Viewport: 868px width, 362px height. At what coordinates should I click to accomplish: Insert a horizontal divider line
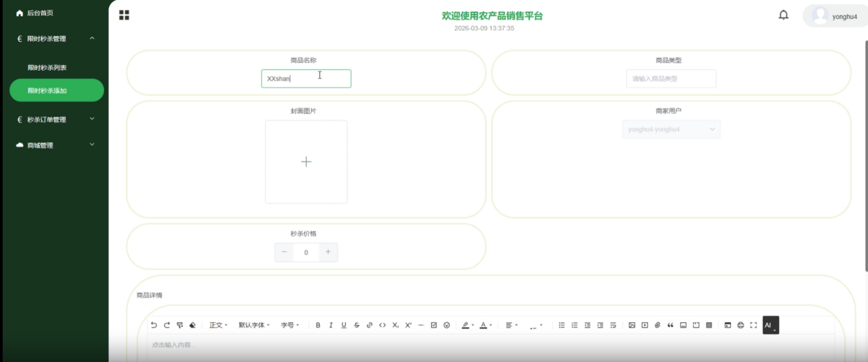421,325
